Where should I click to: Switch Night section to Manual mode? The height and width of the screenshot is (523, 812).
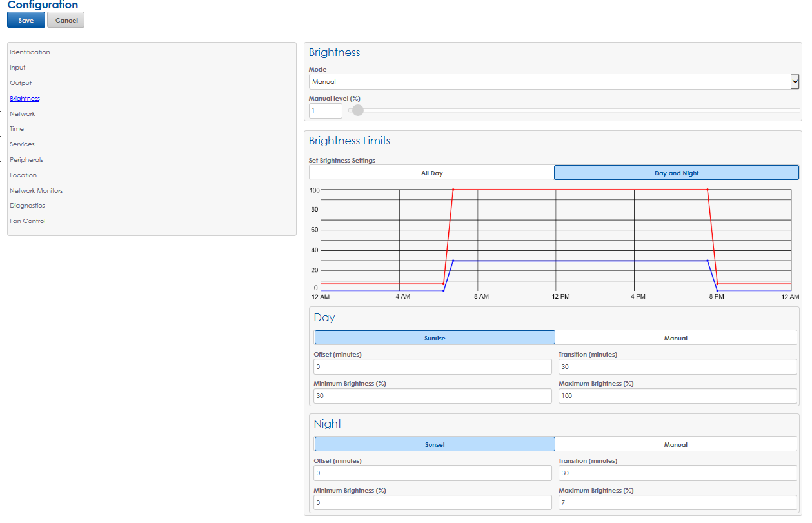tap(675, 444)
